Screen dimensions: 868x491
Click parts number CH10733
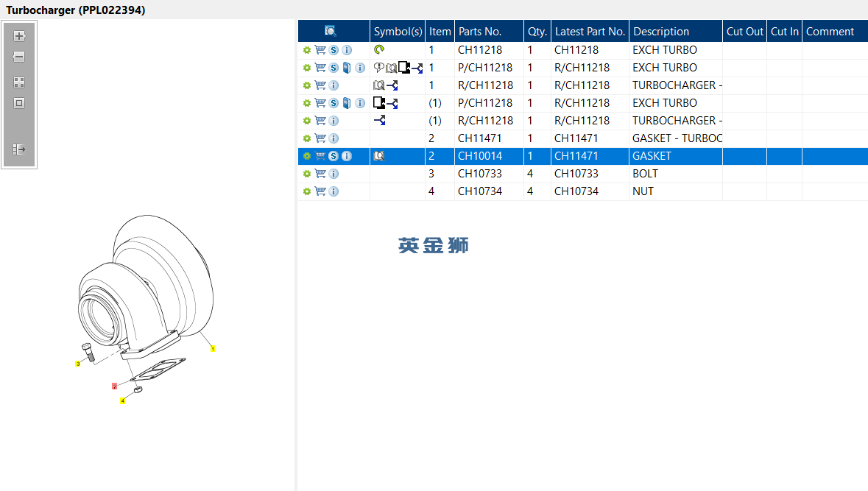480,174
